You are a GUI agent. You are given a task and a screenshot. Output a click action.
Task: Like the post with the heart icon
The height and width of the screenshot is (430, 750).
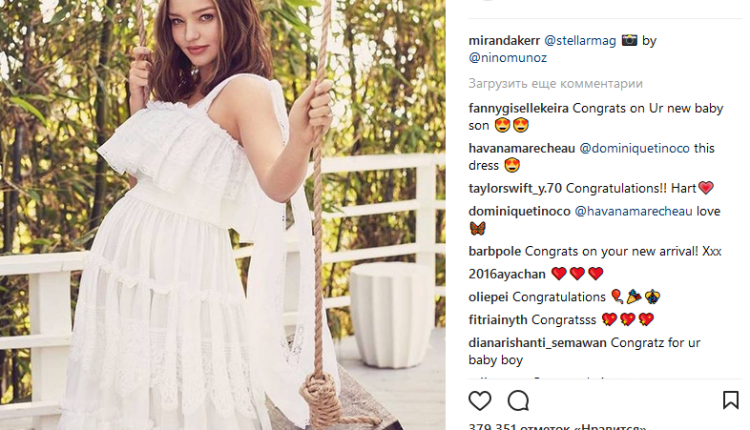click(480, 401)
